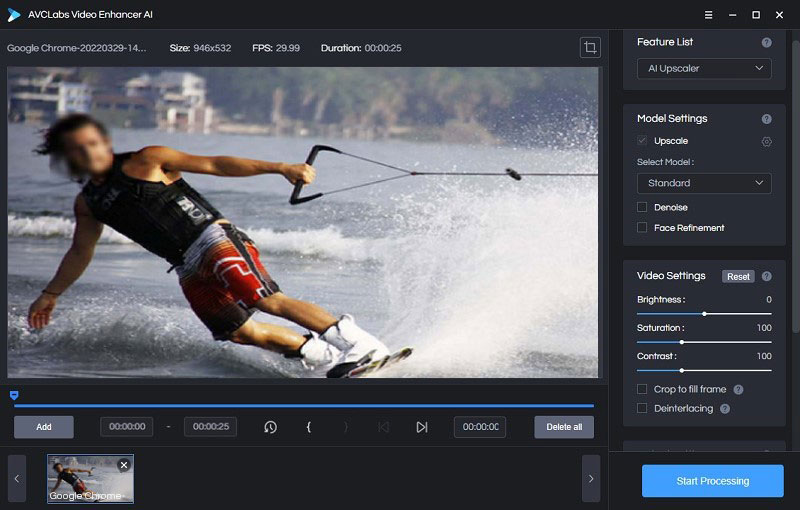Image resolution: width=800 pixels, height=510 pixels.
Task: Jump to next frame marker
Action: point(421,427)
